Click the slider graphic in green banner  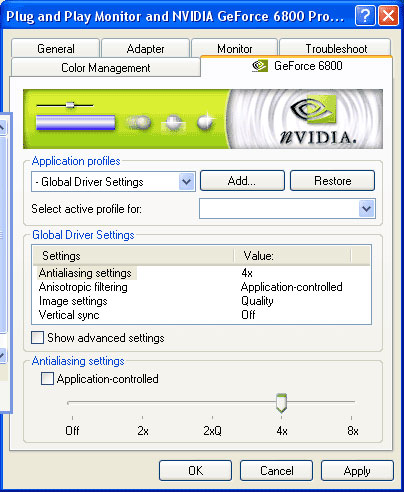(x=65, y=105)
